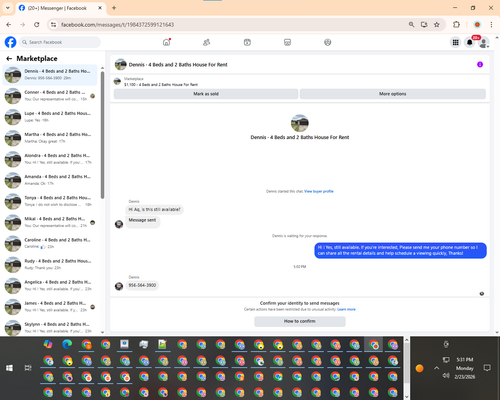Open the volume icon in system tray
Screen dimensions: 500x400
(446, 376)
